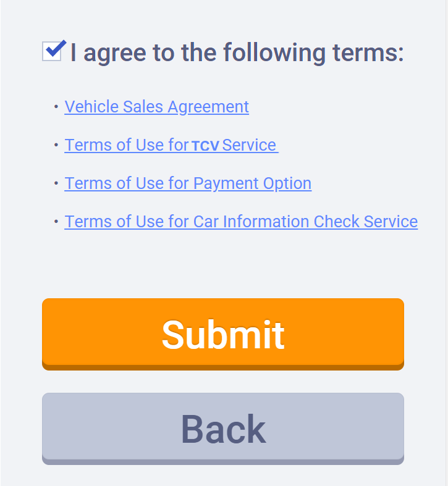This screenshot has height=486, width=448.
Task: Click the TCV logo in the terms link
Action: (x=205, y=146)
